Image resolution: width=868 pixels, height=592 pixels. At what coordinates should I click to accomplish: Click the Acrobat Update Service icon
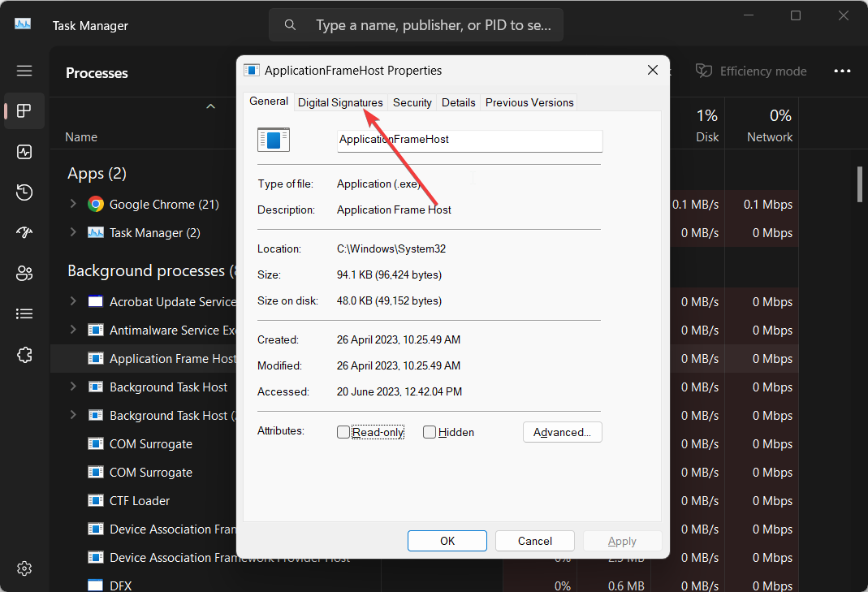coord(96,302)
